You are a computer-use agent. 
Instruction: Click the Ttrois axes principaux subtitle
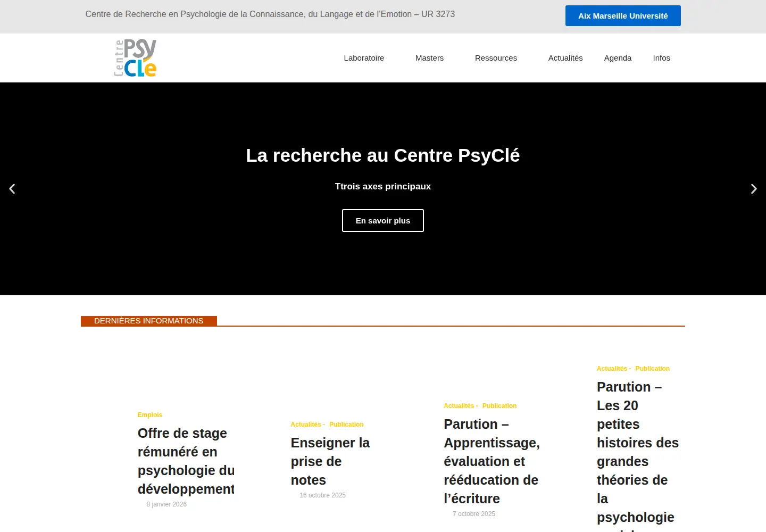click(x=383, y=186)
